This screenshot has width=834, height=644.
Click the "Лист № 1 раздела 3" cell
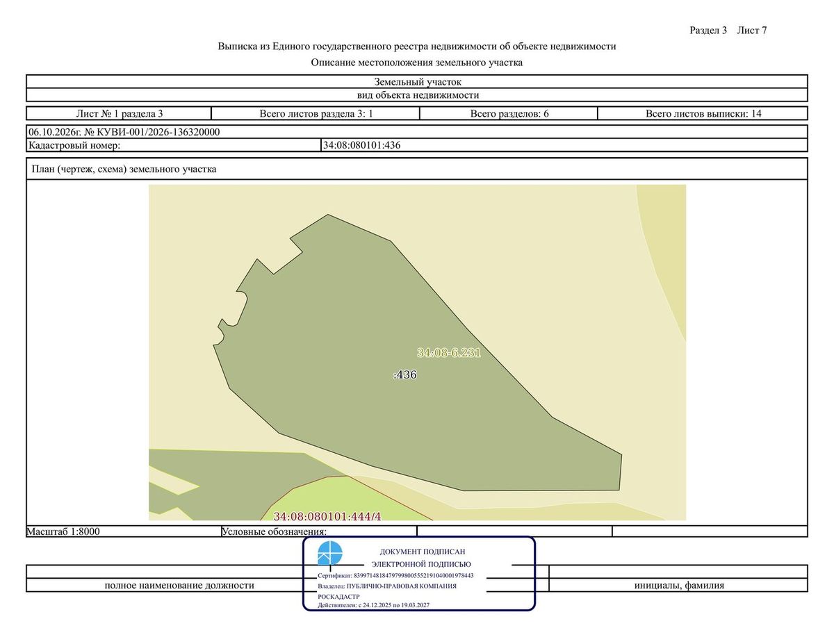(x=119, y=114)
